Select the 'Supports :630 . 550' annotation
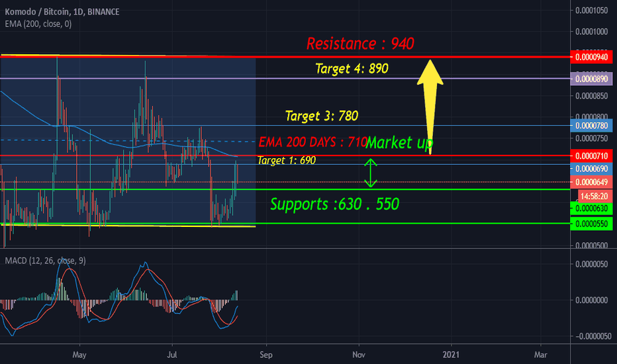The image size is (617, 364). pos(334,204)
